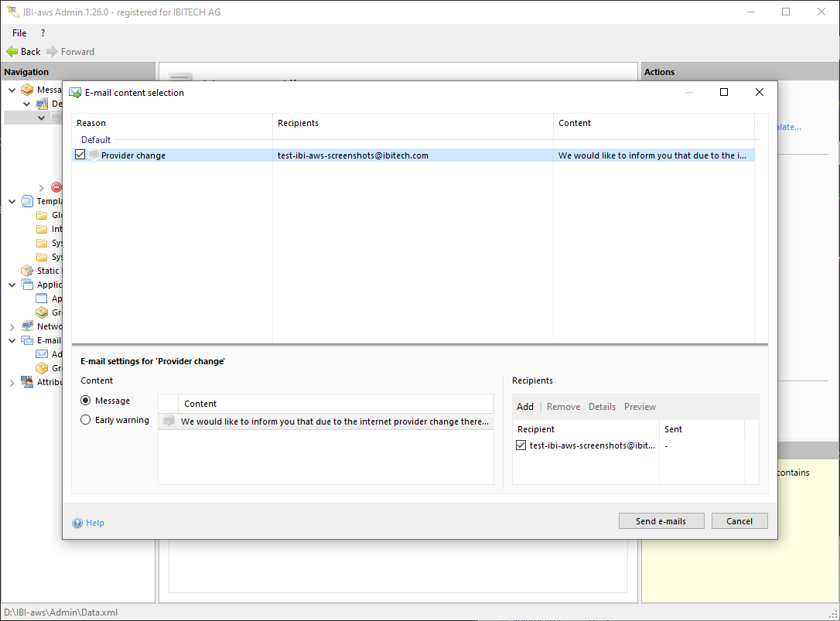Uncheck the Provider change reason checkbox
Image resolution: width=840 pixels, height=621 pixels.
pyautogui.click(x=80, y=155)
